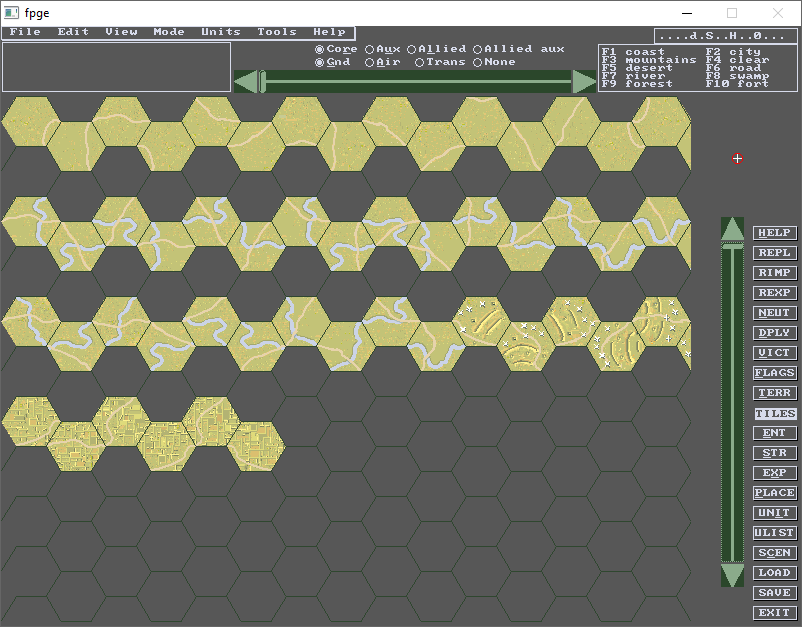Select the Allied radio button
This screenshot has height=627, width=802.
click(437, 49)
